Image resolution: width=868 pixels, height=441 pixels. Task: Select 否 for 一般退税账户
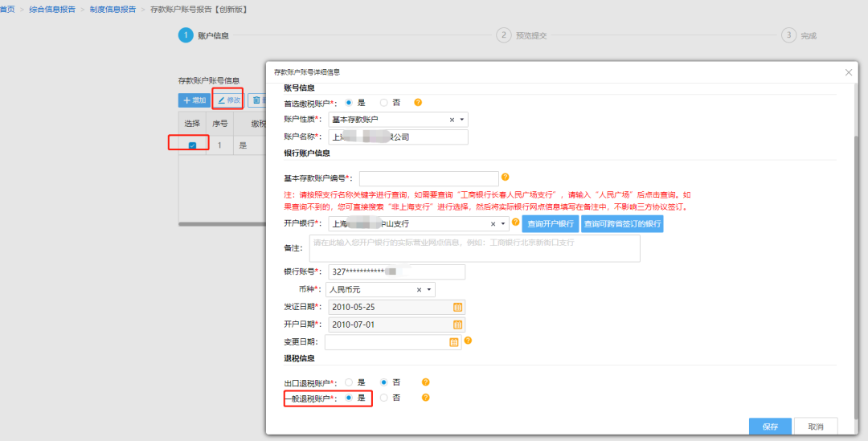383,398
